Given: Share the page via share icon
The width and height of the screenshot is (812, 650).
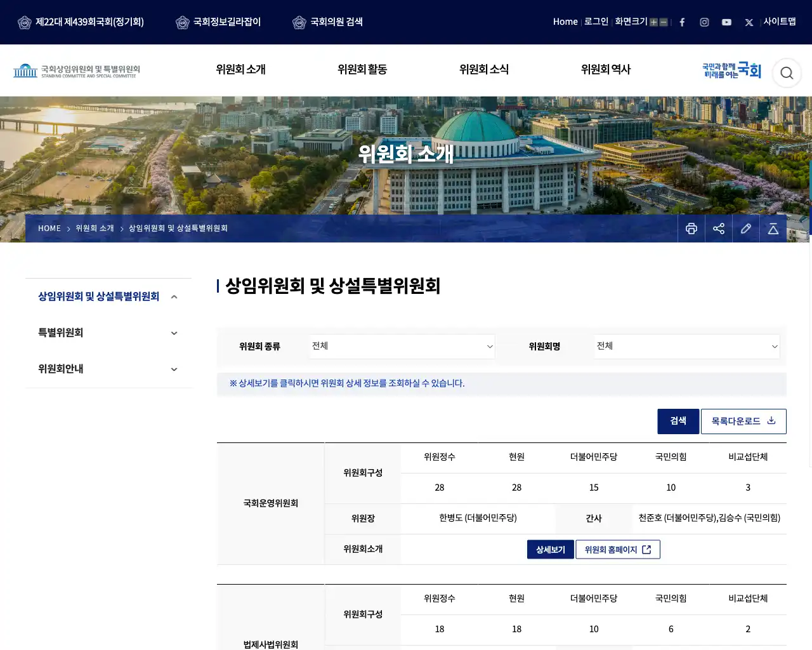Looking at the screenshot, I should pos(719,229).
